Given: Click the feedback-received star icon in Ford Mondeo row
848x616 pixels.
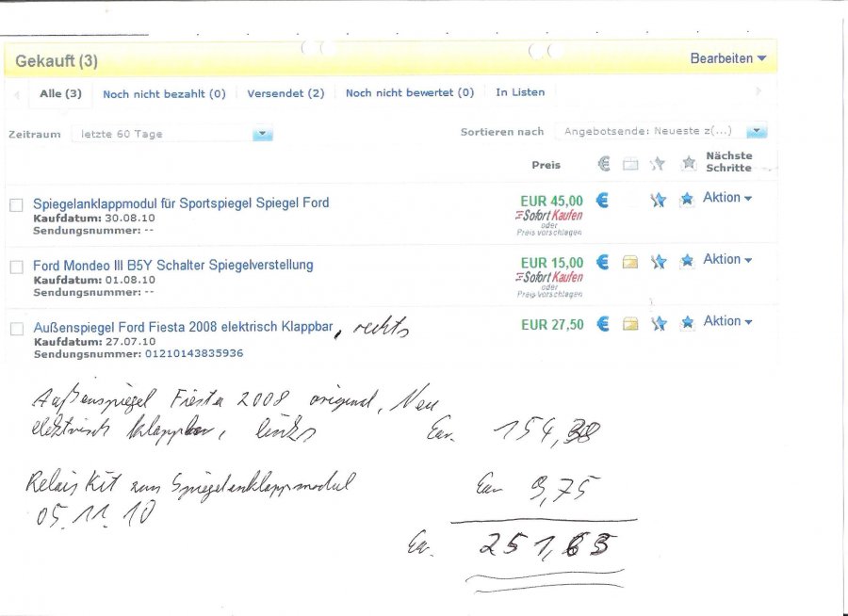Looking at the screenshot, I should pyautogui.click(x=687, y=261).
